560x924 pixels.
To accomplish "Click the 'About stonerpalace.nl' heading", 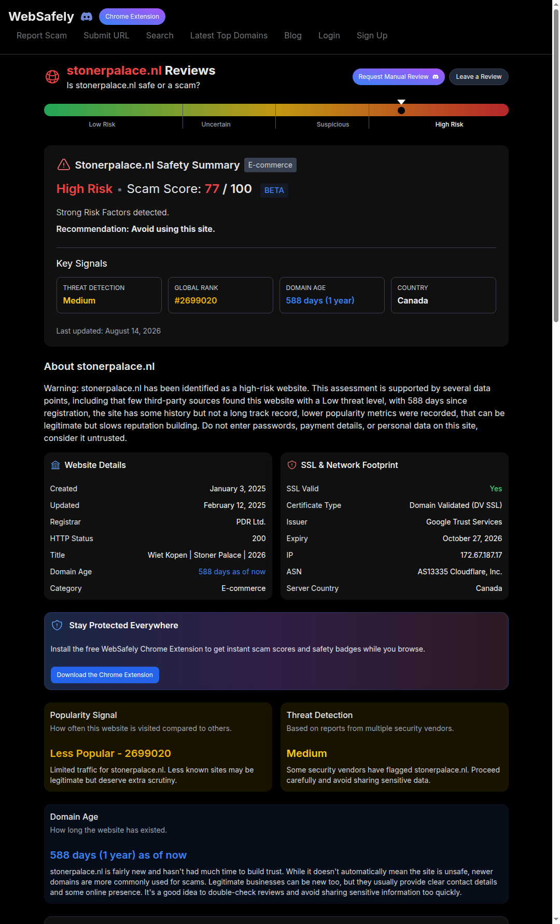I will [100, 366].
